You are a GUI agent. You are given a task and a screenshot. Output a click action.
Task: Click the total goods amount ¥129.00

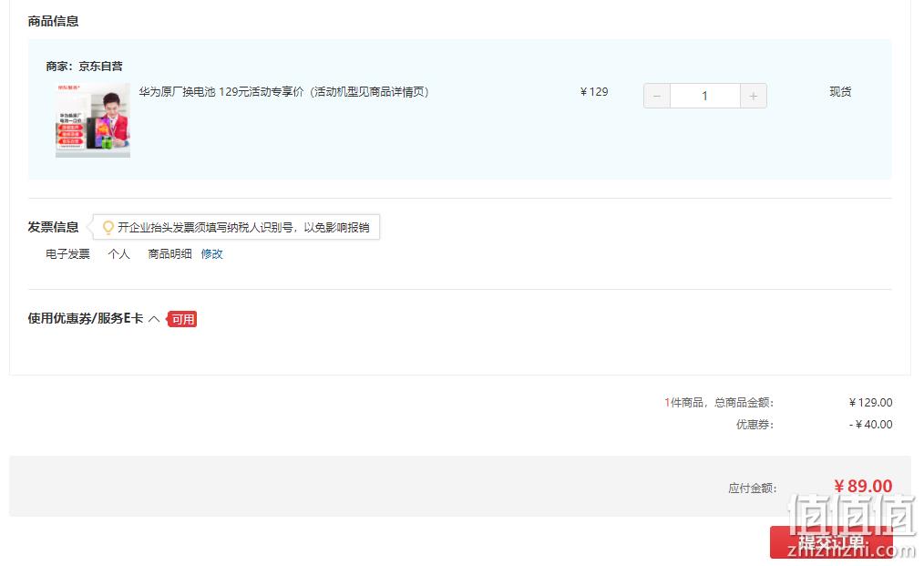870,403
